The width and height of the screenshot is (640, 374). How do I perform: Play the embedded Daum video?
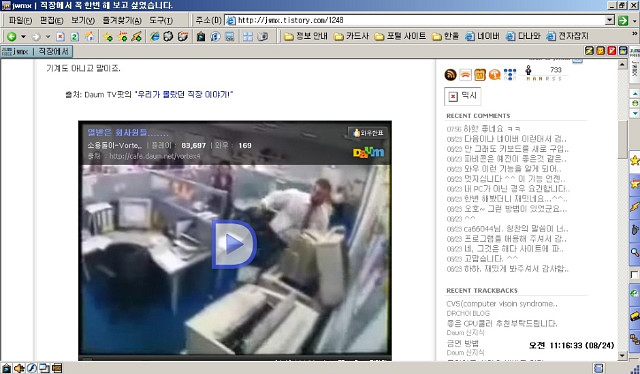(x=234, y=244)
